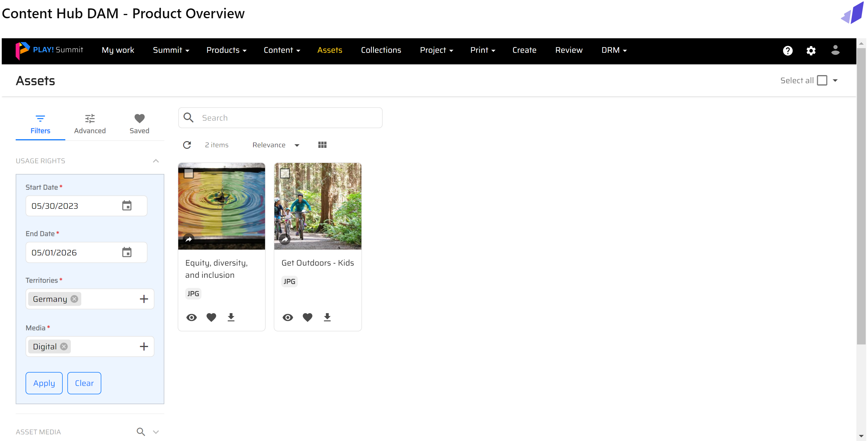Remove the Germany territory chip
The image size is (868, 441).
pyautogui.click(x=75, y=299)
